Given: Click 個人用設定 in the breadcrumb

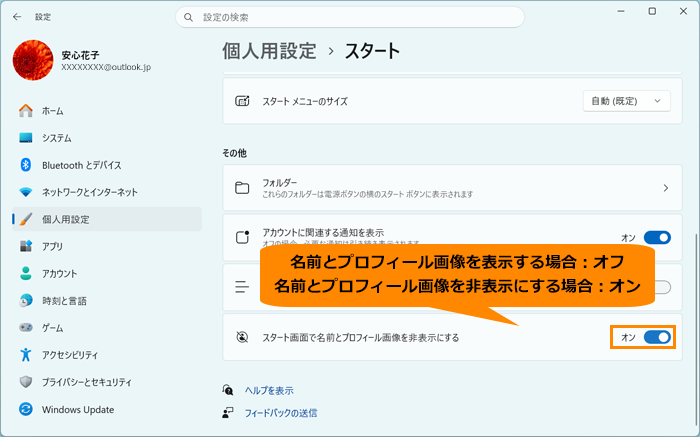Looking at the screenshot, I should click(x=269, y=51).
